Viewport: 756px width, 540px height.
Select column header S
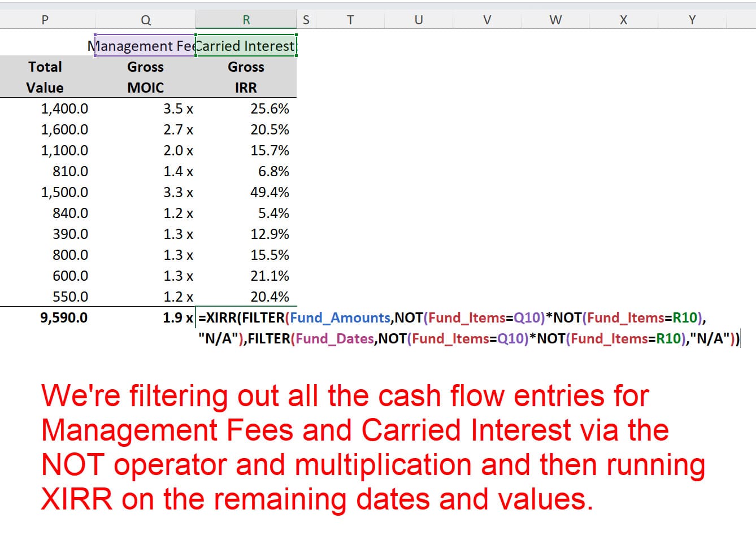pyautogui.click(x=306, y=19)
